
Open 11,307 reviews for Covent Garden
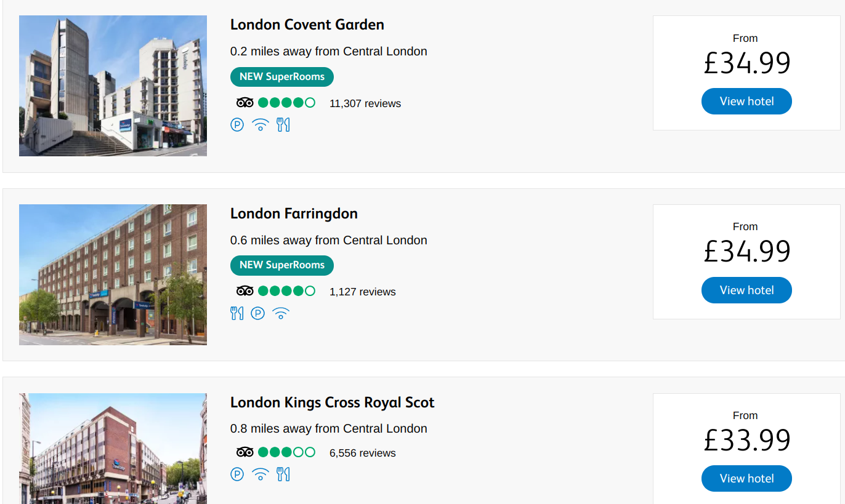point(365,103)
